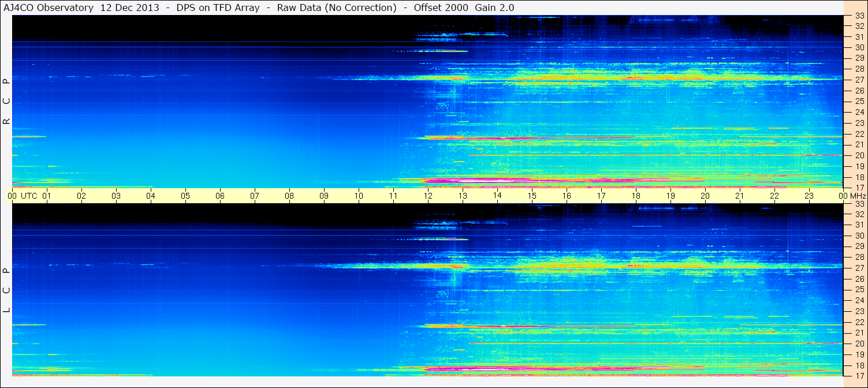
Task: Click the Gain 2.0 text in header
Action: (x=494, y=8)
